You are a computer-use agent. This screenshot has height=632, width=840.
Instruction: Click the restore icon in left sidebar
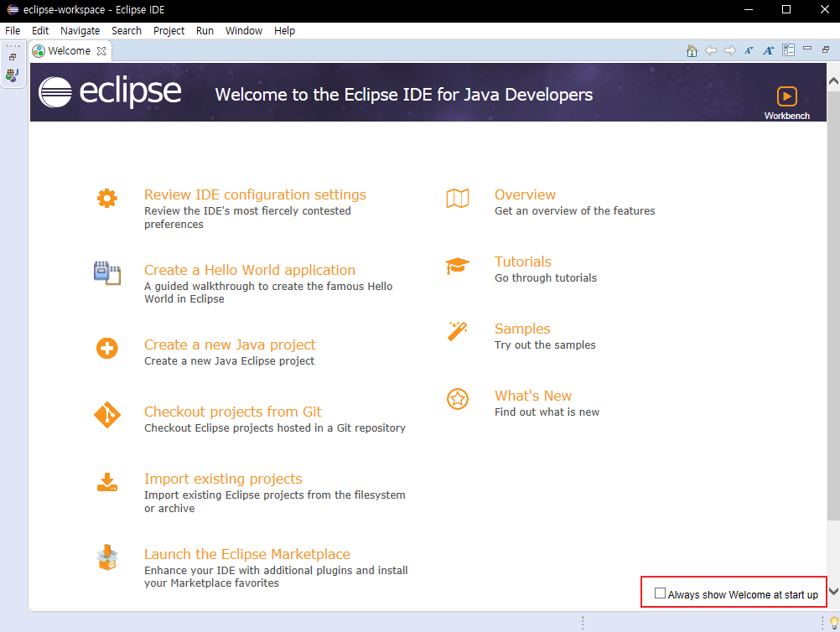pyautogui.click(x=13, y=57)
